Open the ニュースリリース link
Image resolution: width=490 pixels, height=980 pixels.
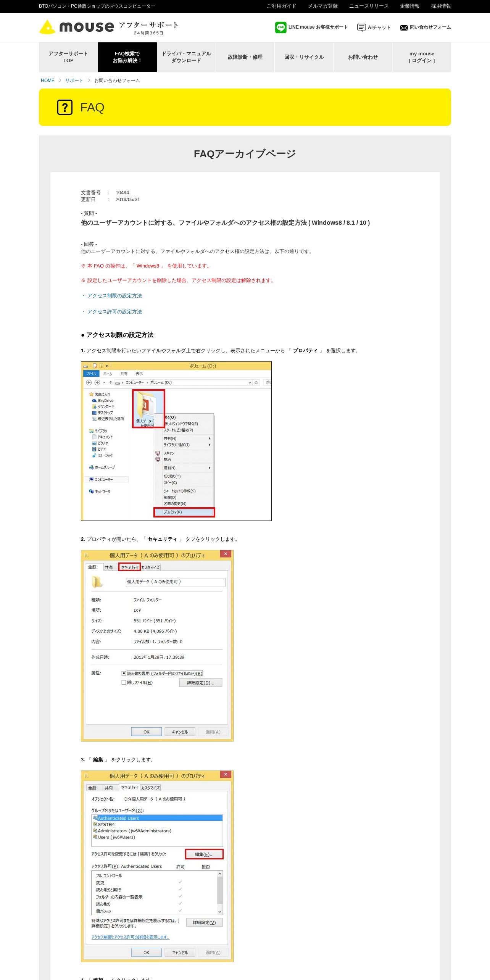tap(369, 6)
